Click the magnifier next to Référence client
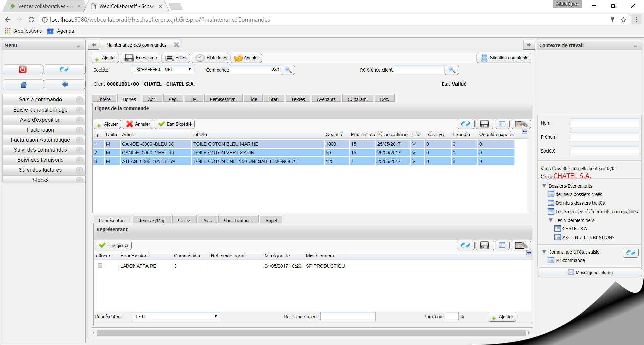This screenshot has height=345, width=644. pyautogui.click(x=451, y=70)
